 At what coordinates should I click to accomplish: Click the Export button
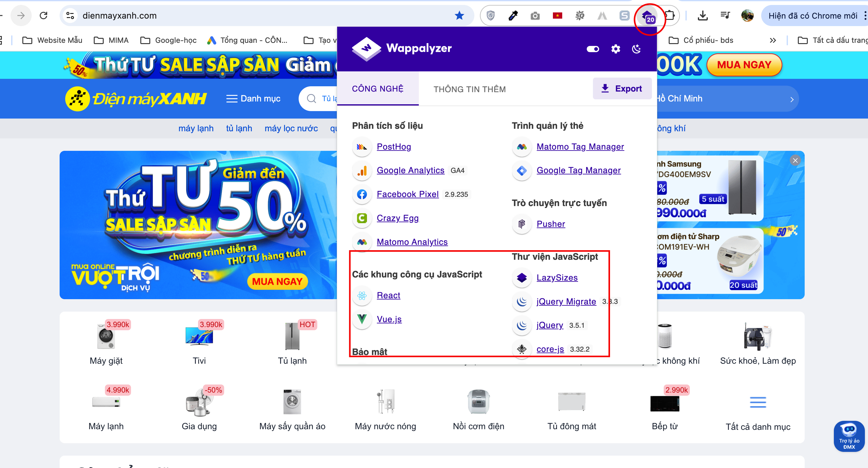[622, 89]
